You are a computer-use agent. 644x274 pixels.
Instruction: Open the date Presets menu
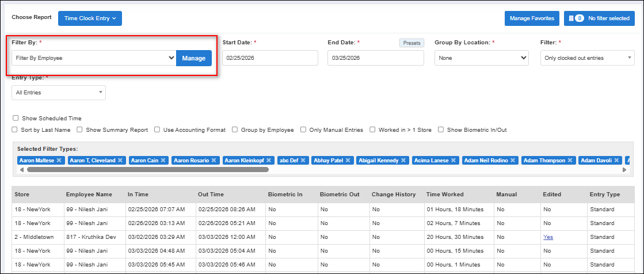(x=411, y=43)
